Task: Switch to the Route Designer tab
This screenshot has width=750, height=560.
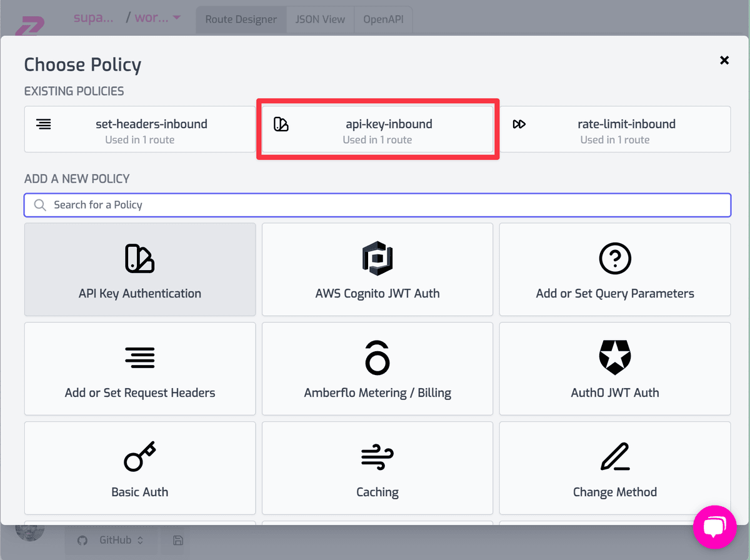Action: pos(241,19)
